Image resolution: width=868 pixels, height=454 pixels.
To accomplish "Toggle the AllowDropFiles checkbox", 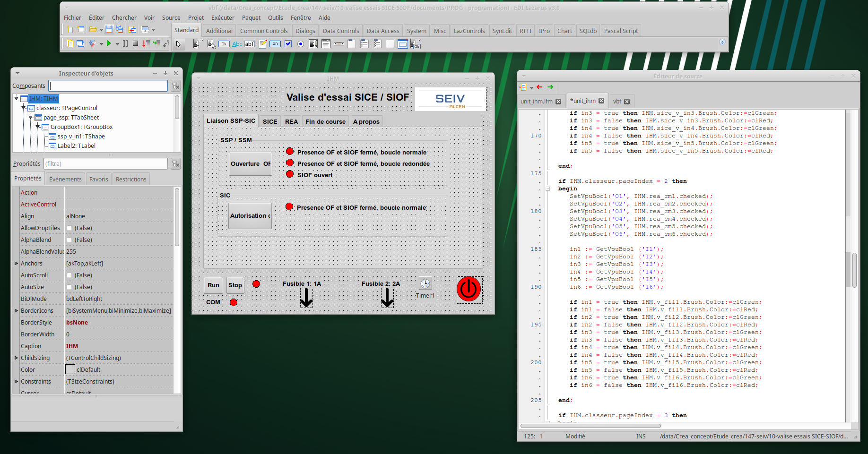I will pos(69,228).
